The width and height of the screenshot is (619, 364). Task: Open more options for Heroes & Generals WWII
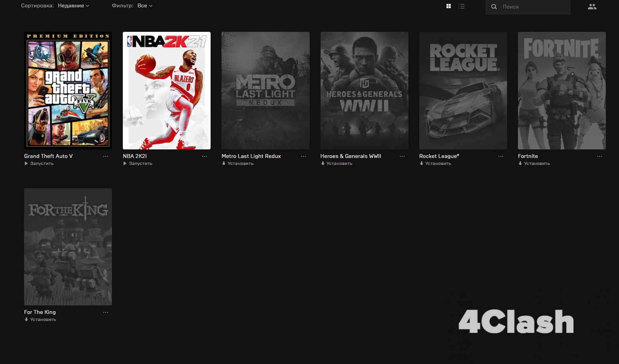click(x=402, y=156)
